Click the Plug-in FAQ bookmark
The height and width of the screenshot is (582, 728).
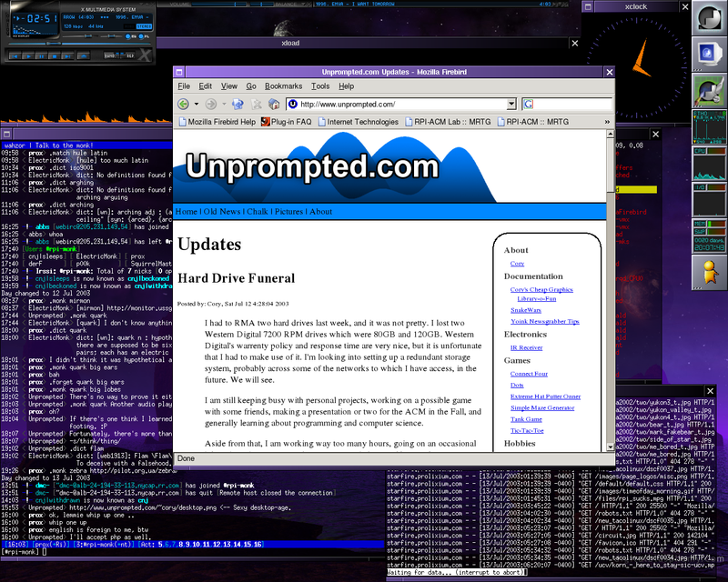[286, 122]
